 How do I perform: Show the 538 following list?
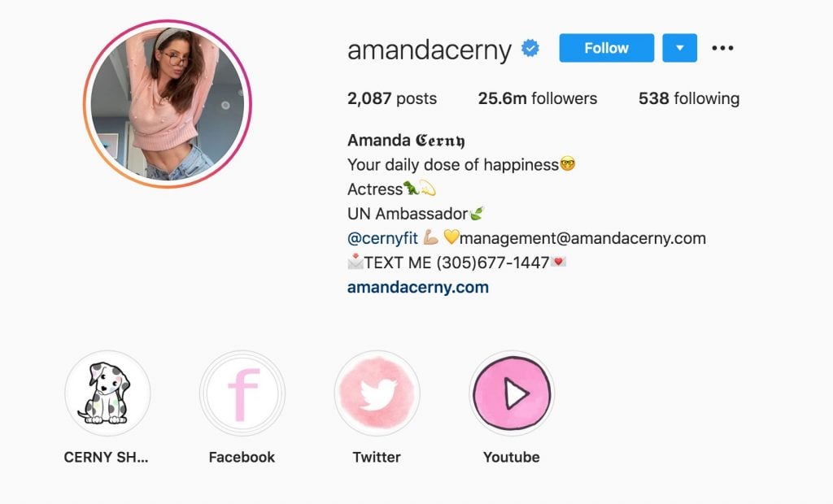point(689,98)
